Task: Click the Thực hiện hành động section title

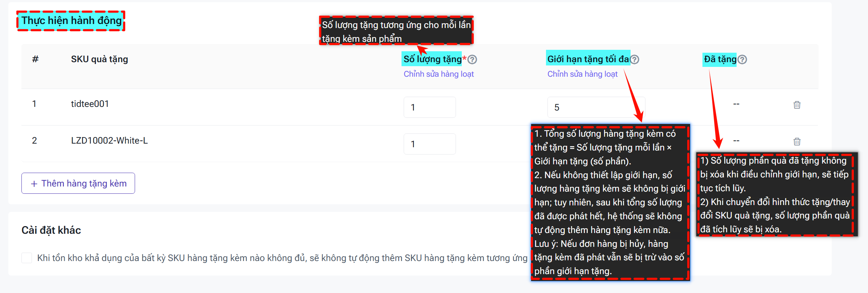Action: tap(72, 21)
